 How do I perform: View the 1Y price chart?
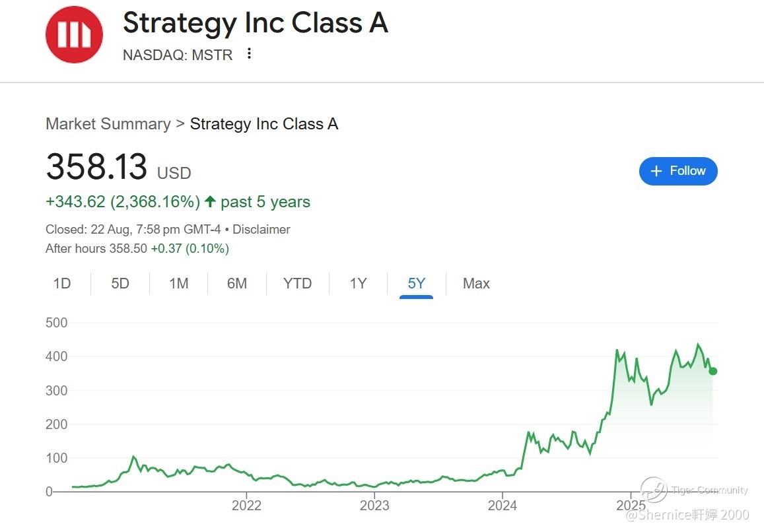tap(358, 284)
